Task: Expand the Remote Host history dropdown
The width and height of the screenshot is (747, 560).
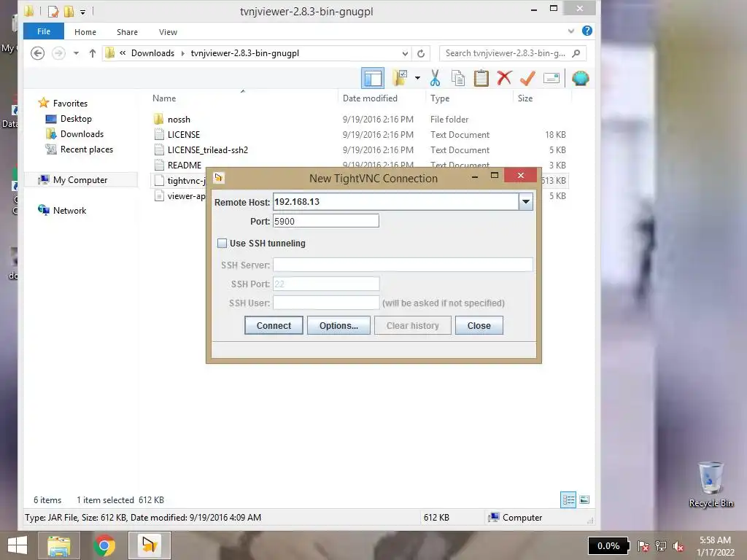Action: (x=525, y=202)
